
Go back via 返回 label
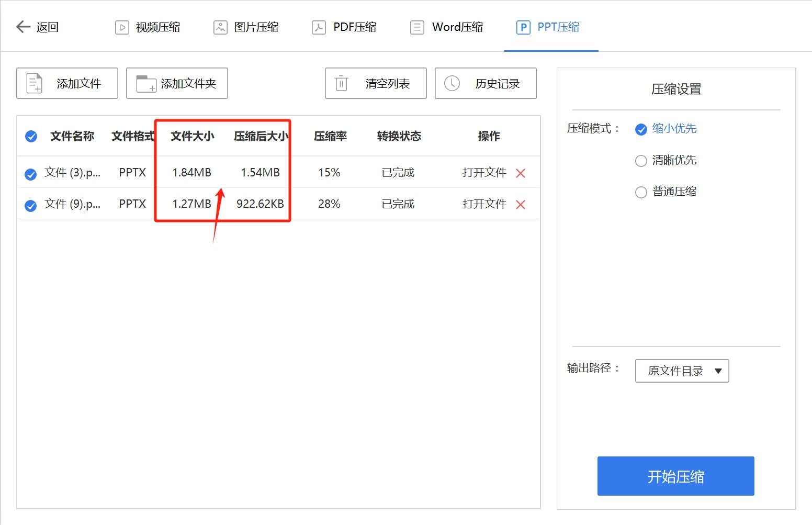point(48,27)
